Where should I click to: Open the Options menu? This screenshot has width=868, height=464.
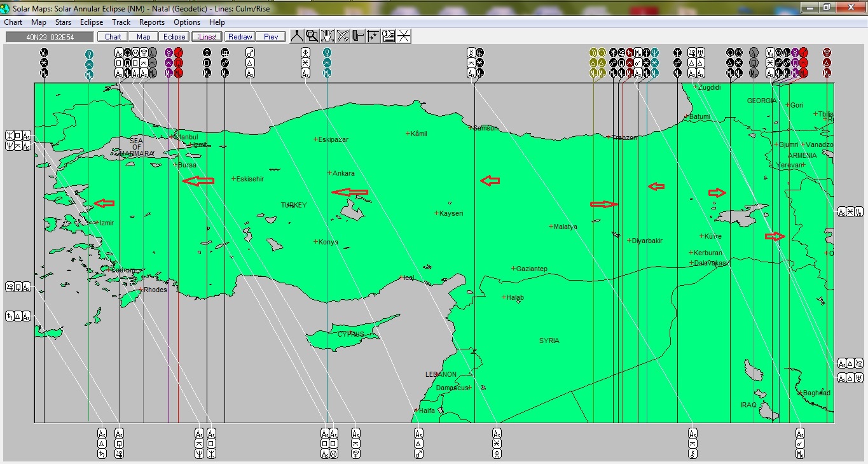(x=187, y=22)
